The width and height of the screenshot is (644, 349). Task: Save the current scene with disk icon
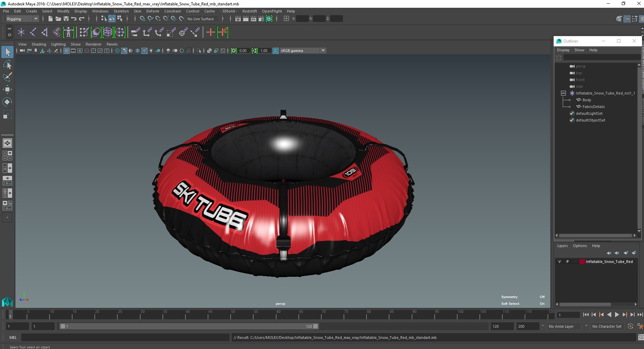(x=66, y=19)
